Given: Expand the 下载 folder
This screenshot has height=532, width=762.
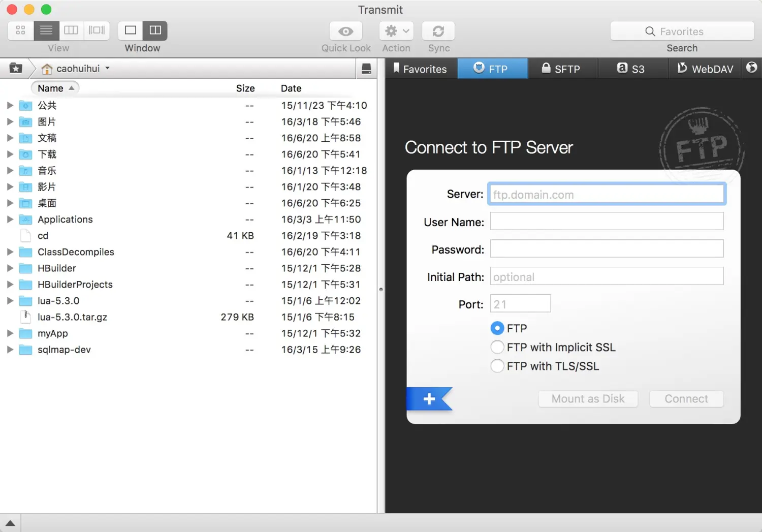Looking at the screenshot, I should click(10, 154).
